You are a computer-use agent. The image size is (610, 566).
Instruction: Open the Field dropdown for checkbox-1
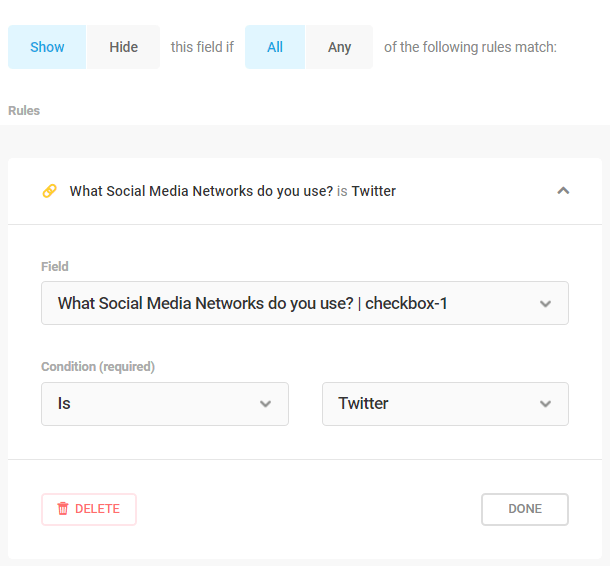coord(305,303)
